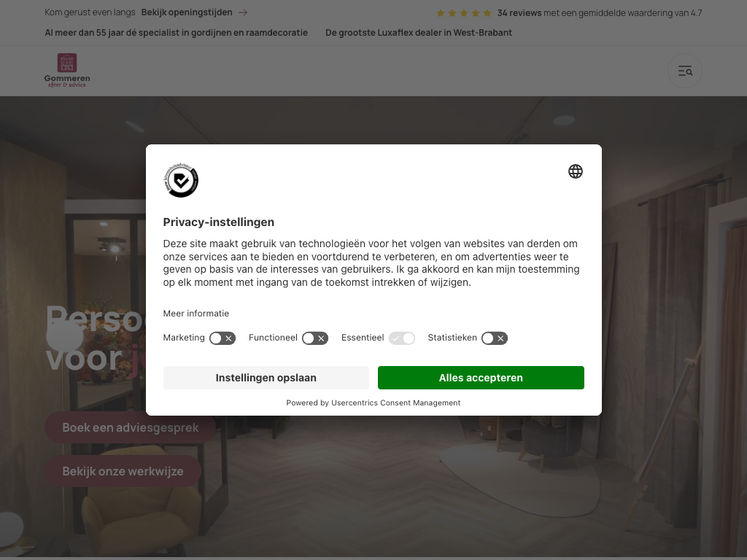Open the globe language selector icon
747x560 pixels.
(x=576, y=171)
